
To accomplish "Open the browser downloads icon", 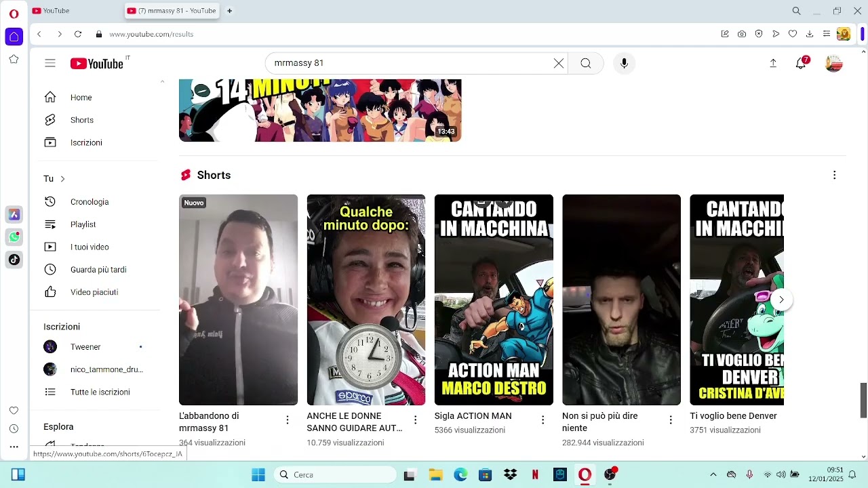I will (x=809, y=34).
